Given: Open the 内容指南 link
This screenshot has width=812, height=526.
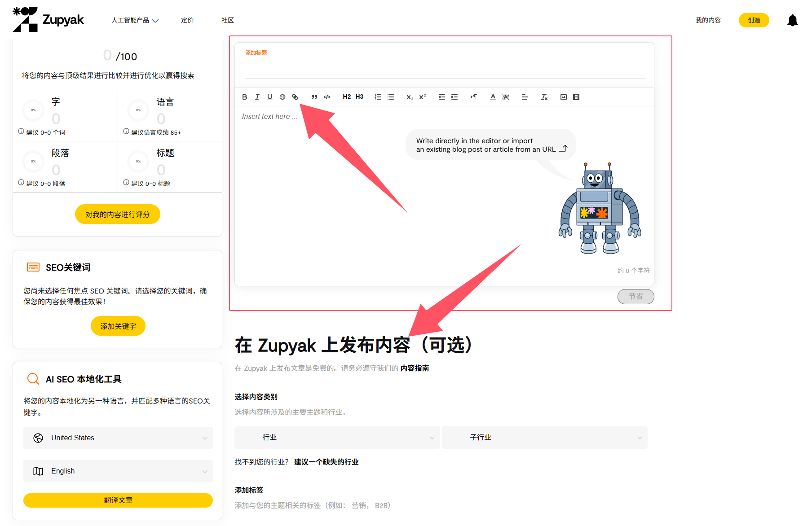Looking at the screenshot, I should pyautogui.click(x=415, y=368).
